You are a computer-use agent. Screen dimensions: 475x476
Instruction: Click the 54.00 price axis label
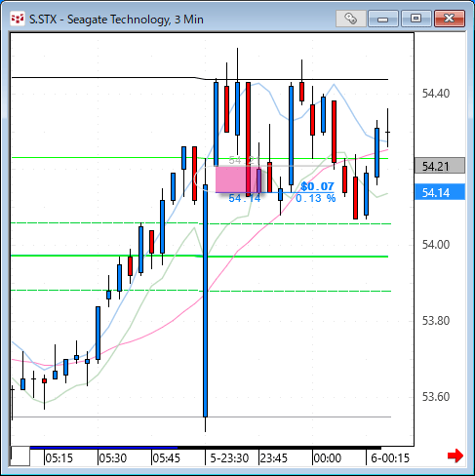tap(436, 245)
